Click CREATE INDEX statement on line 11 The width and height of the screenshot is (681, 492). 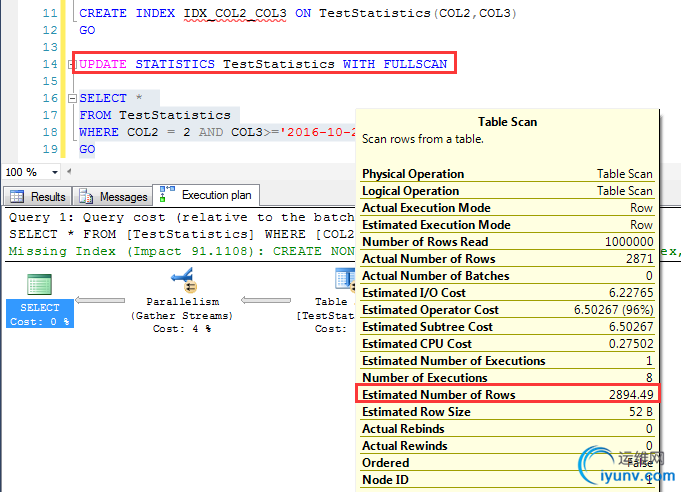[x=298, y=13]
